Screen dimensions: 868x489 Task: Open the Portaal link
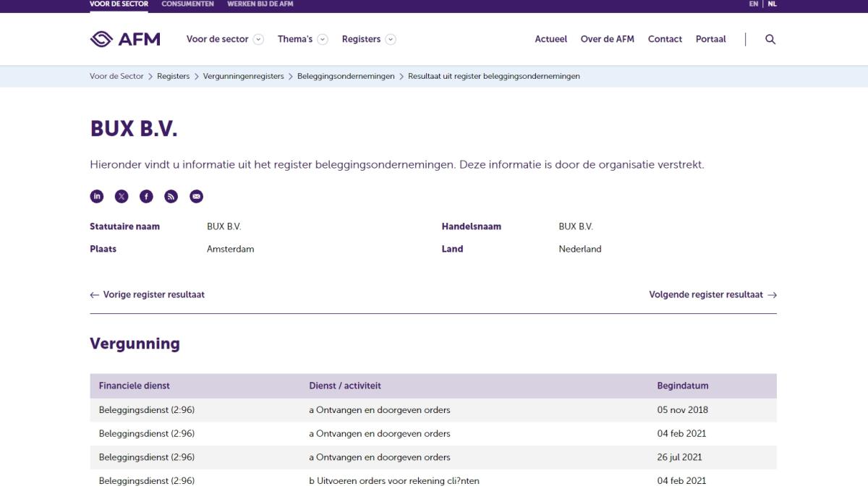(710, 39)
